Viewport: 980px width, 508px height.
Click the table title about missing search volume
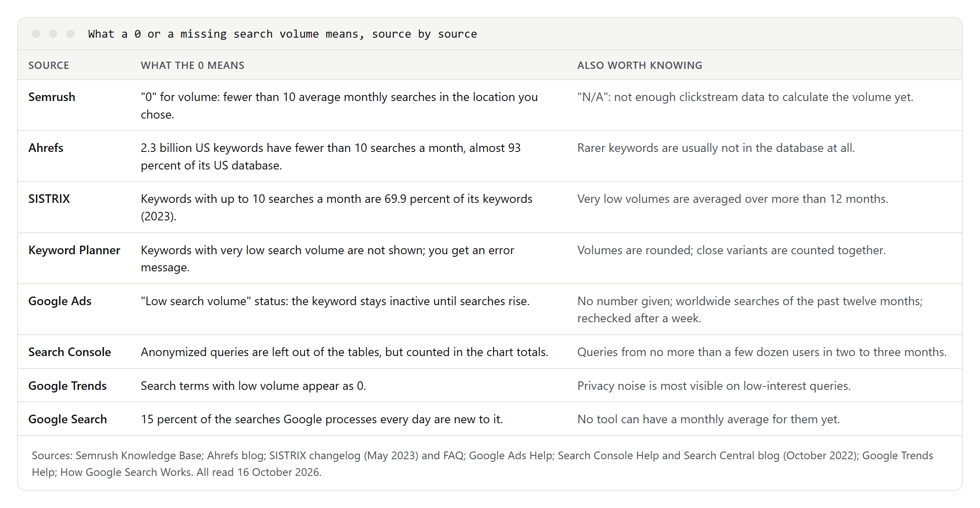pos(282,34)
